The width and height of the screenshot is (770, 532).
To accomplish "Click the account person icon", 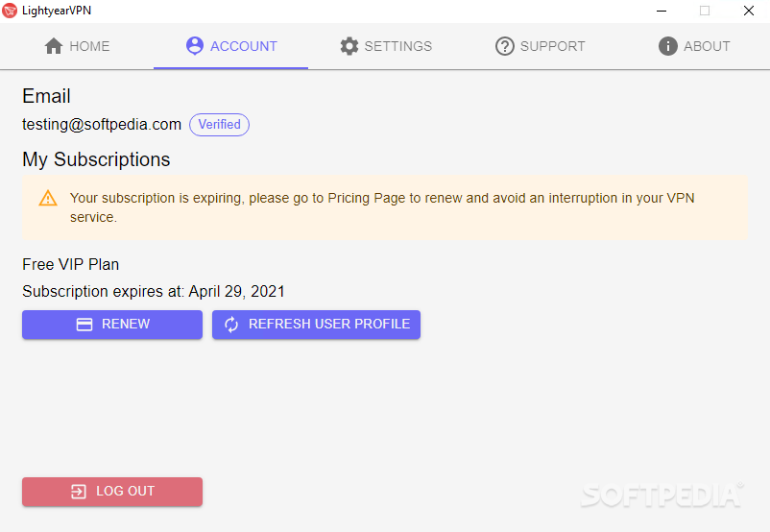I will 195,46.
